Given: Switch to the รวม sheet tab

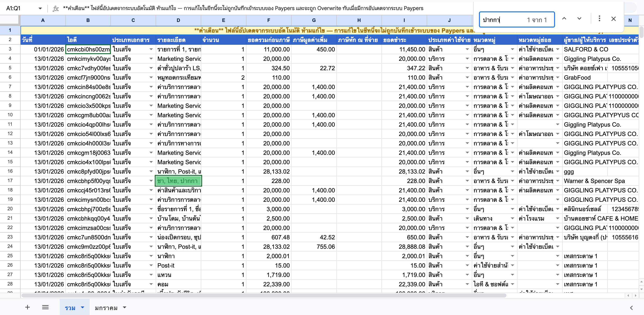Looking at the screenshot, I should point(70,307).
